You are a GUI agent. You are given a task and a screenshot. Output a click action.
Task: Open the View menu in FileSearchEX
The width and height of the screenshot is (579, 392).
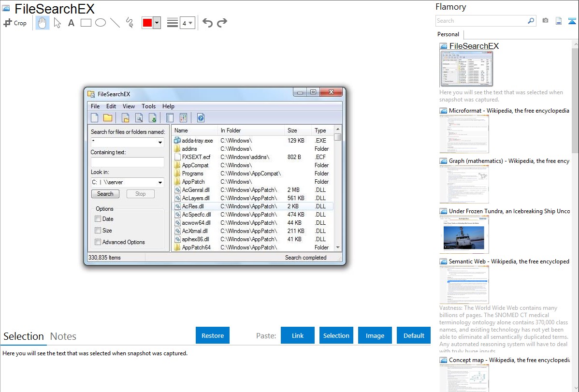coord(129,106)
